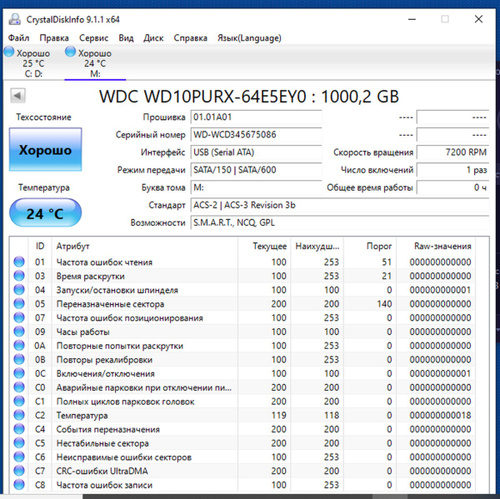The width and height of the screenshot is (500, 499).
Task: Select the CRC-ошибки UltraDMA row
Action: 243,471
